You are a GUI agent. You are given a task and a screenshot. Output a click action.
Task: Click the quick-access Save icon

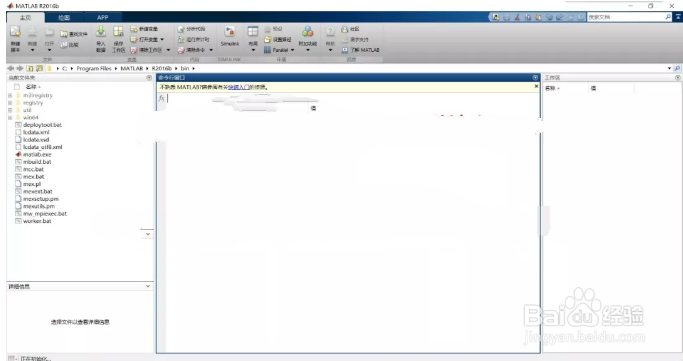[x=507, y=17]
